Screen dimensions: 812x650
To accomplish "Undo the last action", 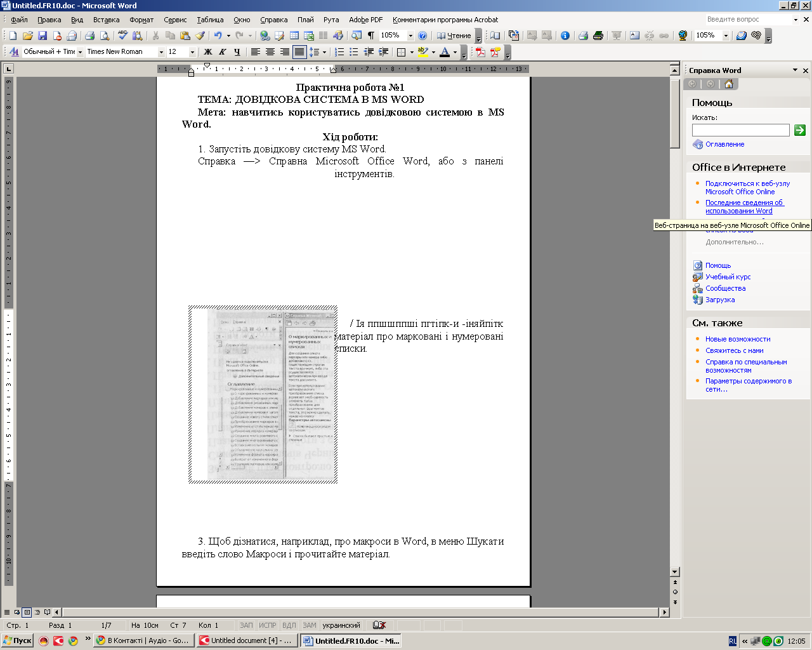I will coord(218,36).
